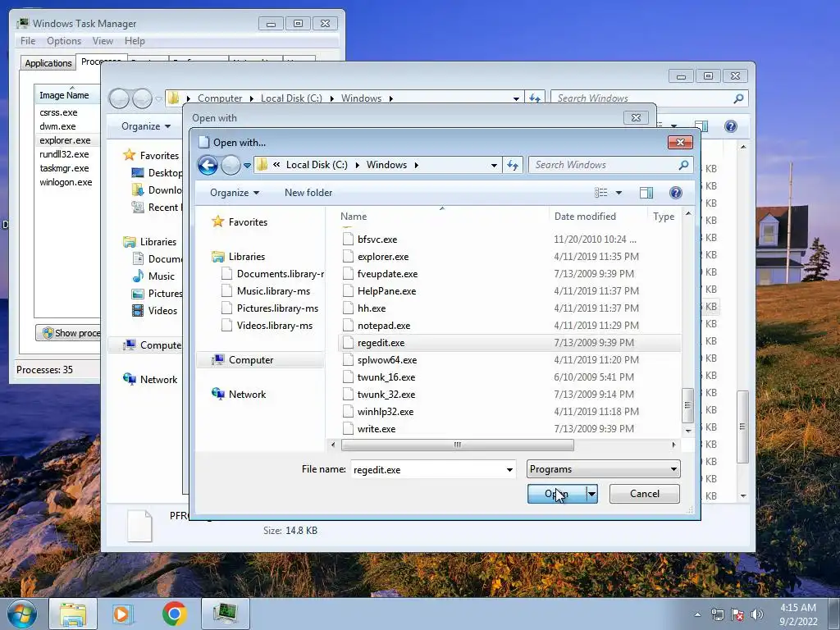This screenshot has height=630, width=840.
Task: Open the View menu in Task Manager
Action: coord(103,41)
